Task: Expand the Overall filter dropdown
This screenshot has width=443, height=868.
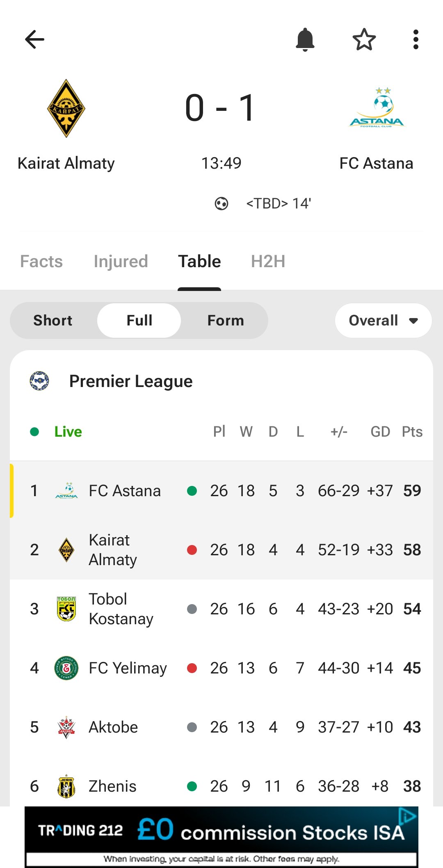Action: [x=383, y=321]
